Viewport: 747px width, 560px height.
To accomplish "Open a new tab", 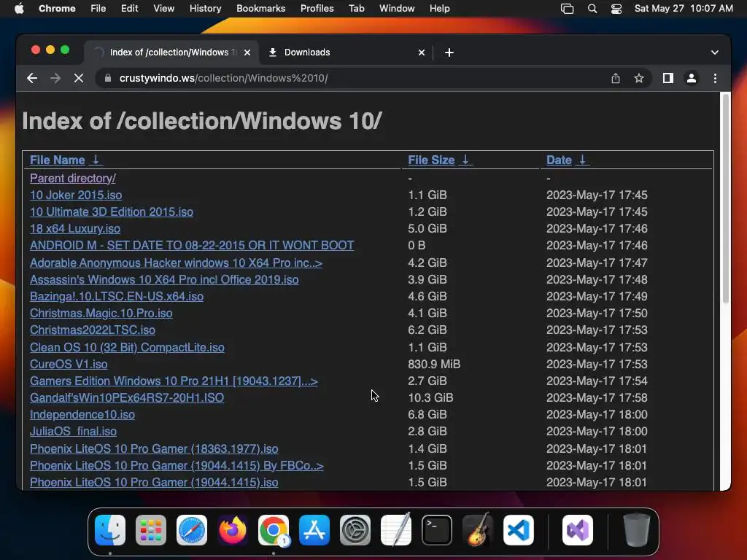I will [449, 52].
